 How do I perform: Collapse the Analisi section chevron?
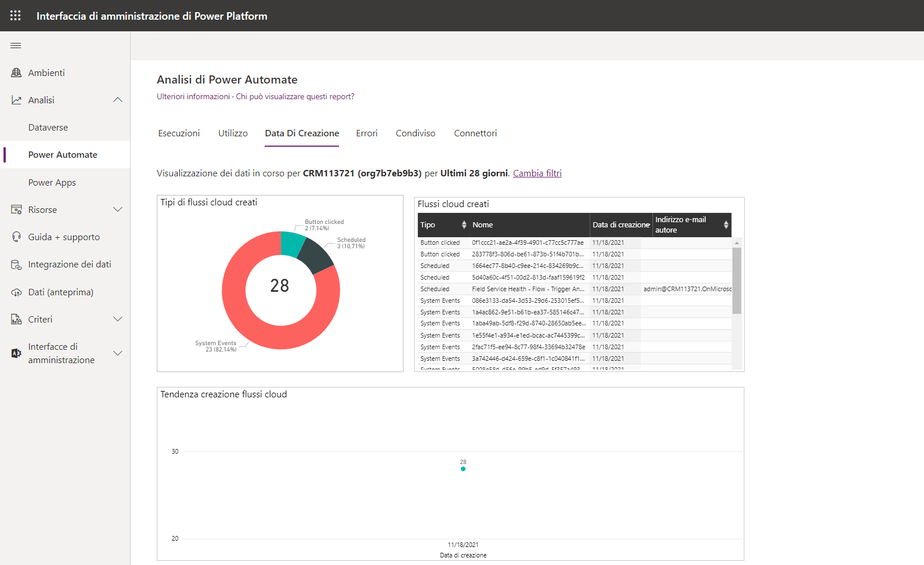[x=118, y=100]
